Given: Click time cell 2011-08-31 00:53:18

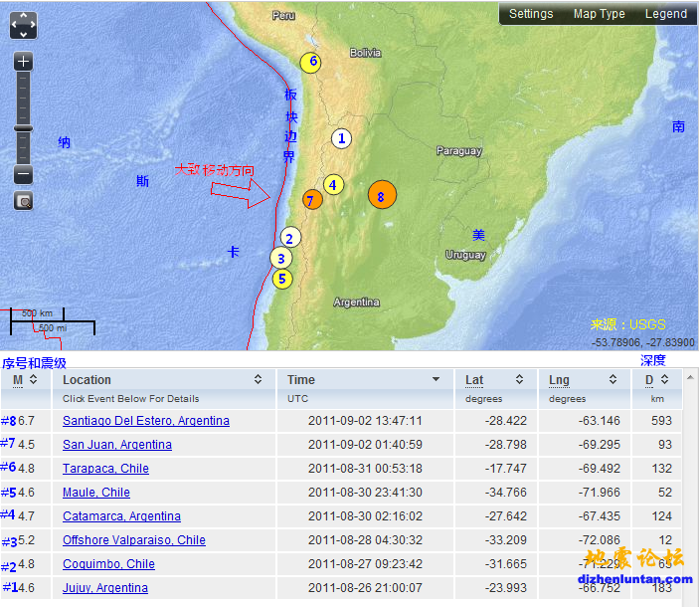Looking at the screenshot, I should tap(365, 468).
